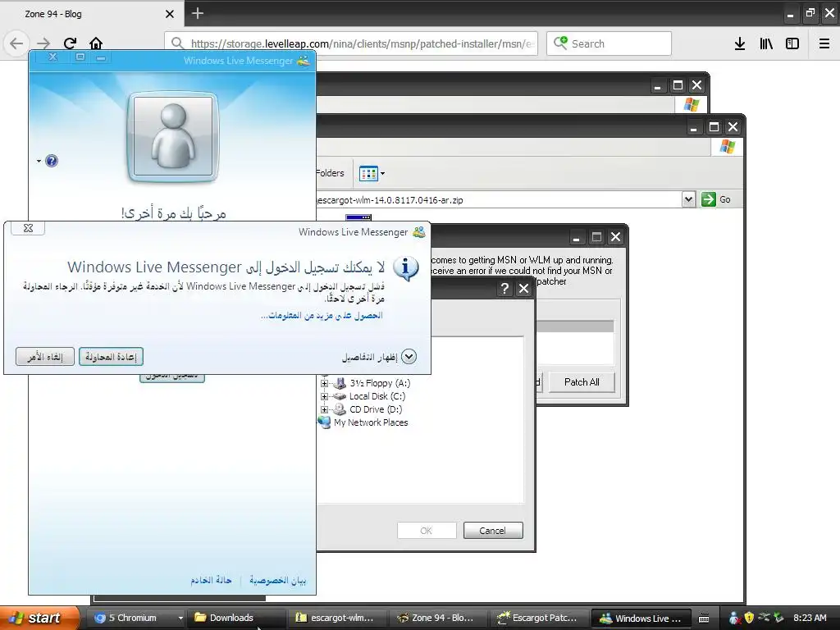Screen dimensions: 840x630
Task: Select CD Drive (D:) in folder tree
Action: tap(376, 409)
